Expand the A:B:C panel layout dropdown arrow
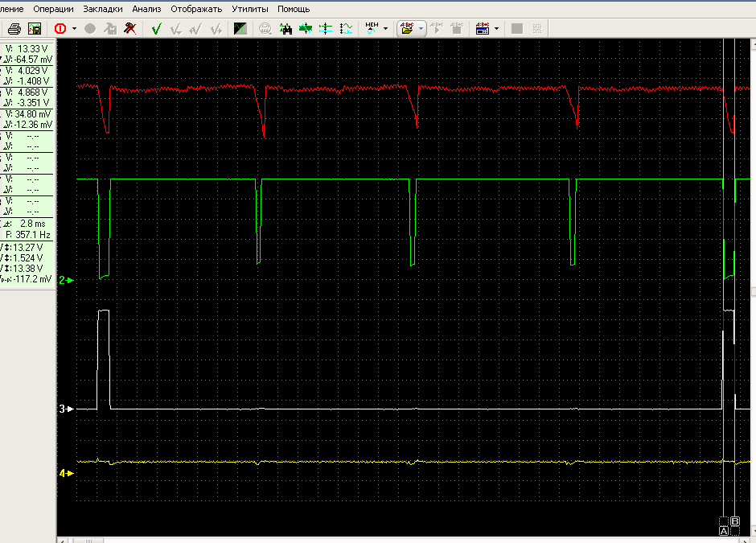The width and height of the screenshot is (756, 543). (497, 28)
